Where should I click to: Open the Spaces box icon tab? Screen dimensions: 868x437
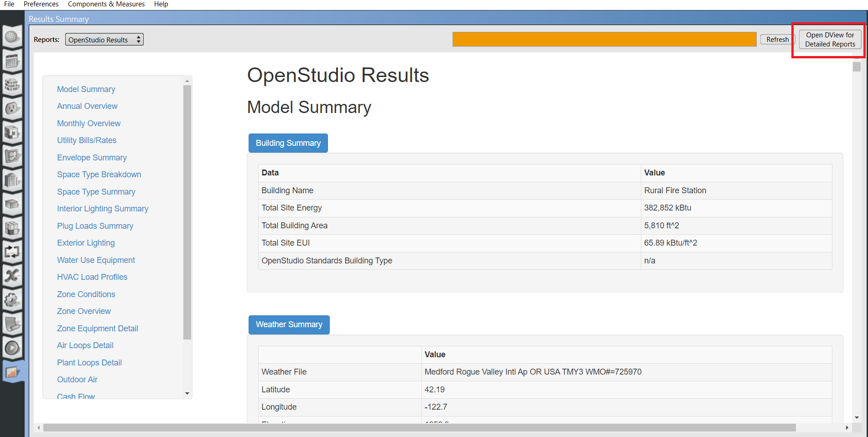click(x=12, y=204)
